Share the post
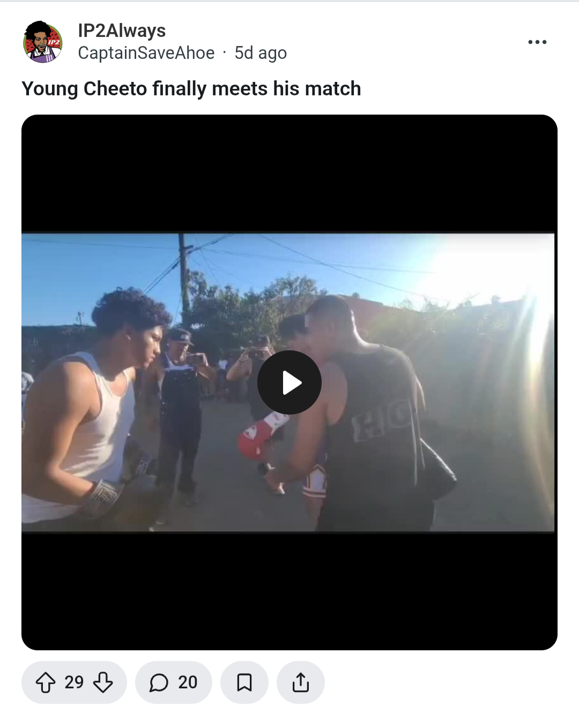Image resolution: width=579 pixels, height=728 pixels. click(x=301, y=682)
